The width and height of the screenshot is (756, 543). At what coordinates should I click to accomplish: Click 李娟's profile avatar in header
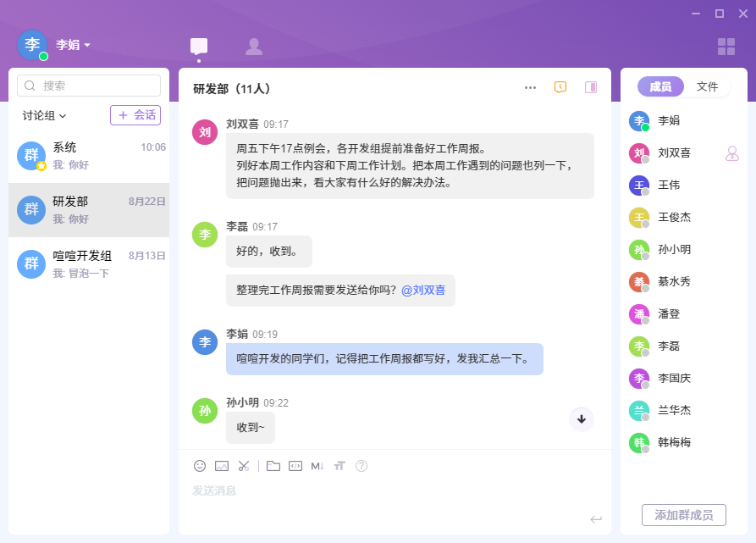[x=32, y=45]
